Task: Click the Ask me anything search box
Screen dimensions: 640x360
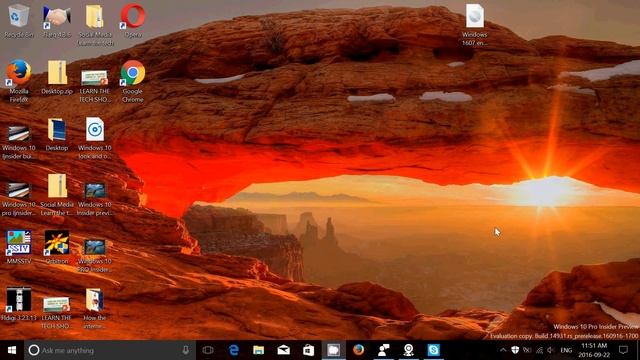Action: pos(109,350)
